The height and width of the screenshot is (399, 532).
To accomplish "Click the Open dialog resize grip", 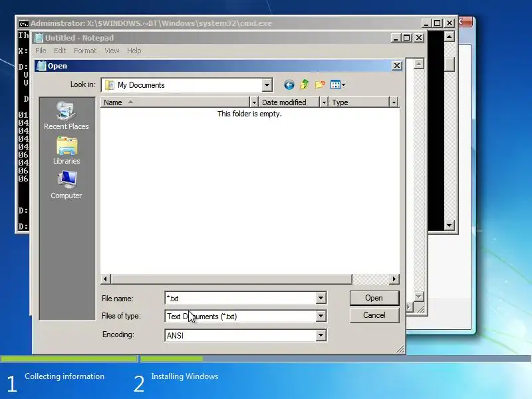I will [x=400, y=349].
